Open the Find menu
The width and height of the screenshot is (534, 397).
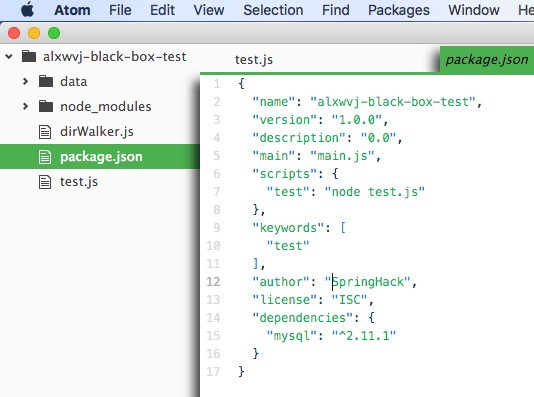pyautogui.click(x=336, y=10)
